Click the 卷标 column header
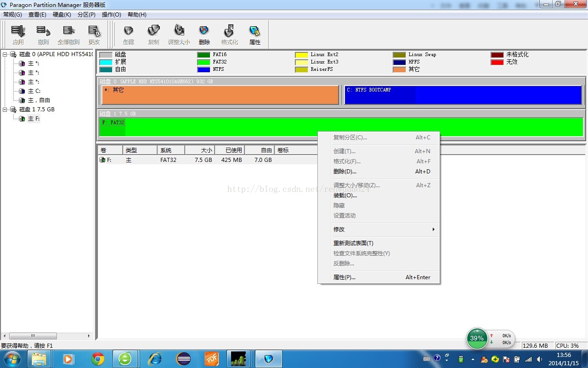Image resolution: width=588 pixels, height=368 pixels. [x=296, y=150]
